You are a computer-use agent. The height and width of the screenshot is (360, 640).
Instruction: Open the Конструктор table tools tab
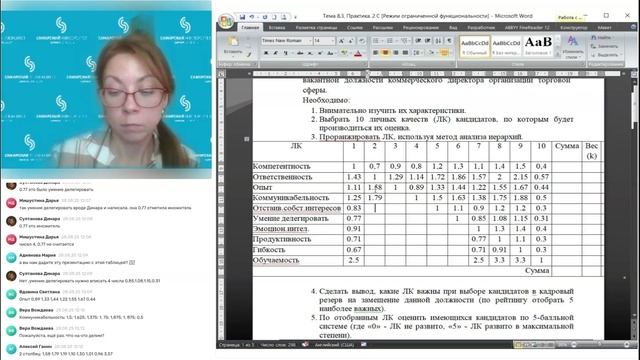point(574,28)
